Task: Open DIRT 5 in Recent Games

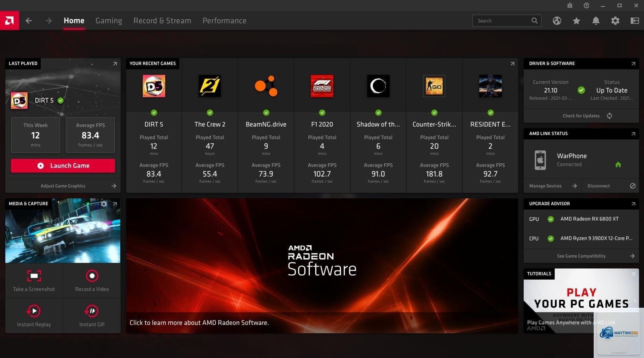Action: [x=154, y=86]
